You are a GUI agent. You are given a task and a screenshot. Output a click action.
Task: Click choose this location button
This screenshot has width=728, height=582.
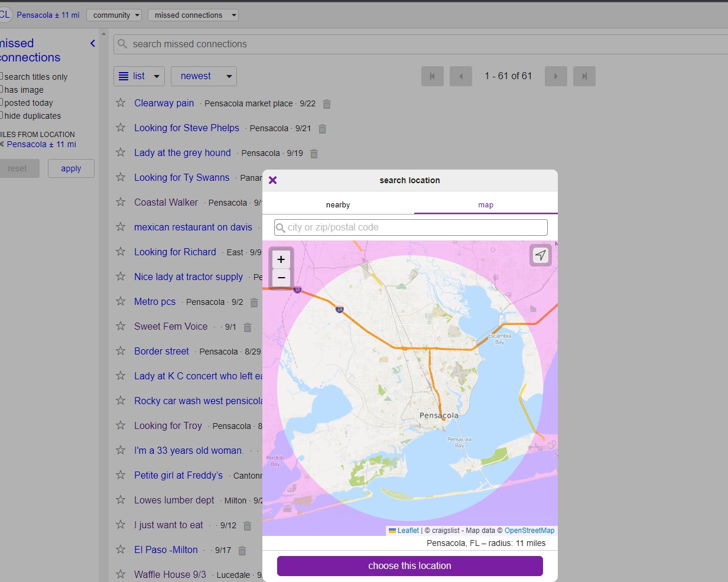409,566
